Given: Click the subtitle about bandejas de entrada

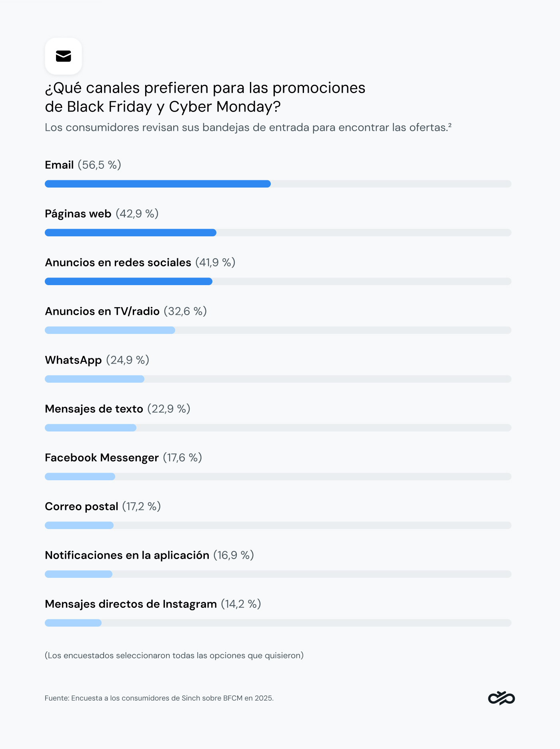Looking at the screenshot, I should tap(248, 128).
